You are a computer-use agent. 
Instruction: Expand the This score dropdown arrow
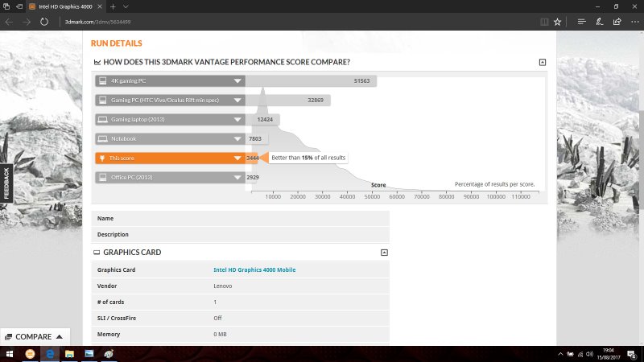tap(237, 158)
